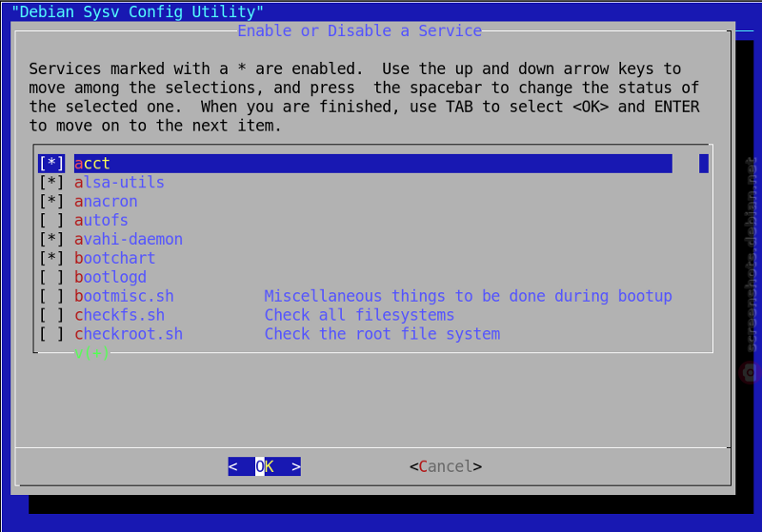The width and height of the screenshot is (762, 532).
Task: Toggle the avahi-daemon checkbox
Action: 51,239
